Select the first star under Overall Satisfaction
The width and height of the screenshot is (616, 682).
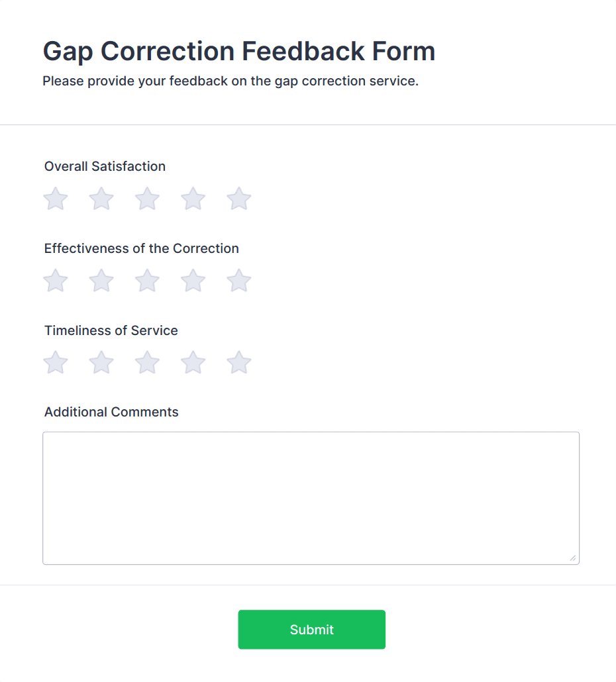56,199
